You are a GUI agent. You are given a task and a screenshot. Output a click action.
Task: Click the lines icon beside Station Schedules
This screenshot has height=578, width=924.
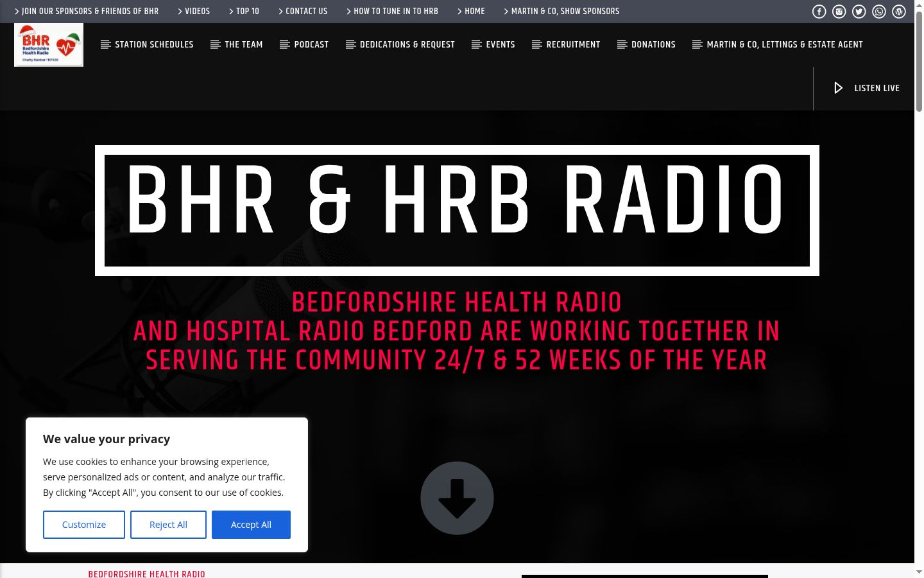pyautogui.click(x=106, y=44)
